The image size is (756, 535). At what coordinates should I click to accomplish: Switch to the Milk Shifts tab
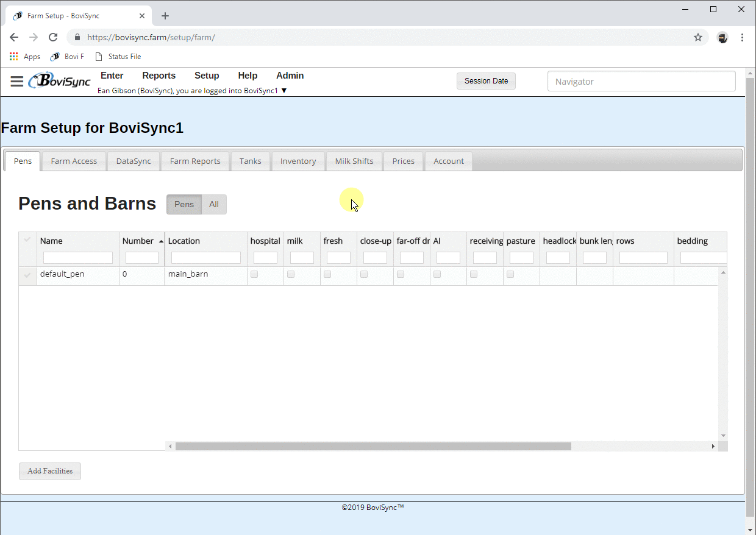point(354,161)
